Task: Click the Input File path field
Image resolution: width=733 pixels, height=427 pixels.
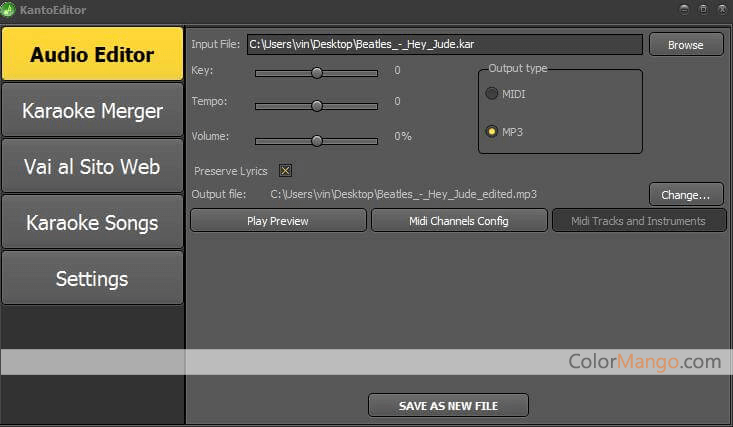Action: tap(445, 44)
